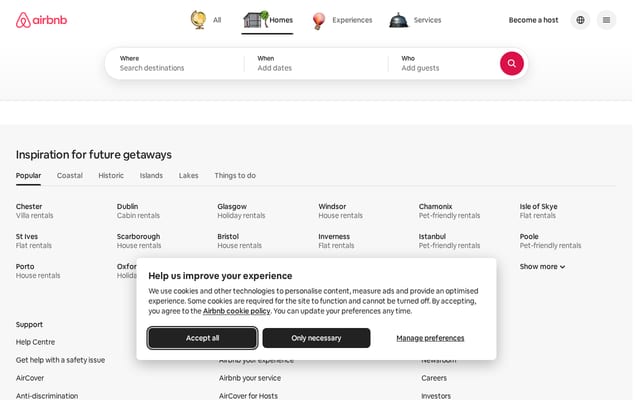Click the hot air balloon Experiences icon
The image size is (640, 400).
pyautogui.click(x=319, y=20)
